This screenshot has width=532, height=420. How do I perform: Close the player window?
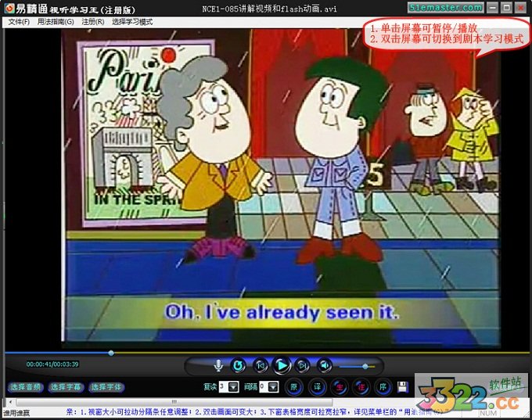(520, 8)
